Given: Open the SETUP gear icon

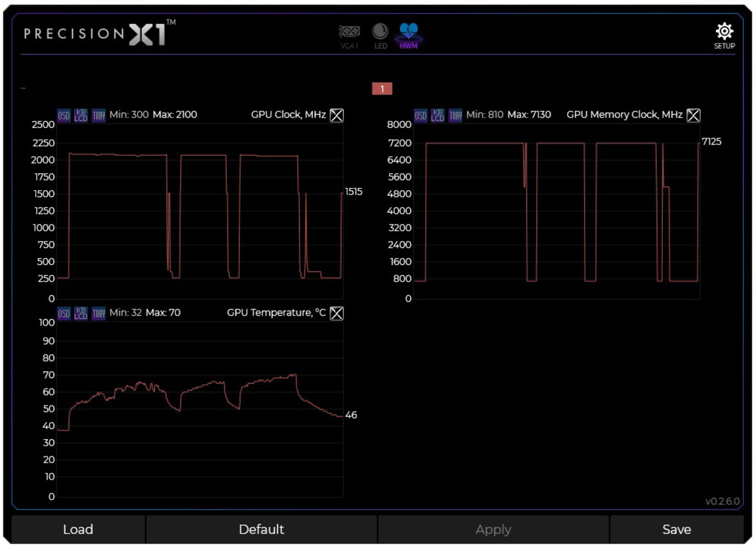Looking at the screenshot, I should click(724, 36).
